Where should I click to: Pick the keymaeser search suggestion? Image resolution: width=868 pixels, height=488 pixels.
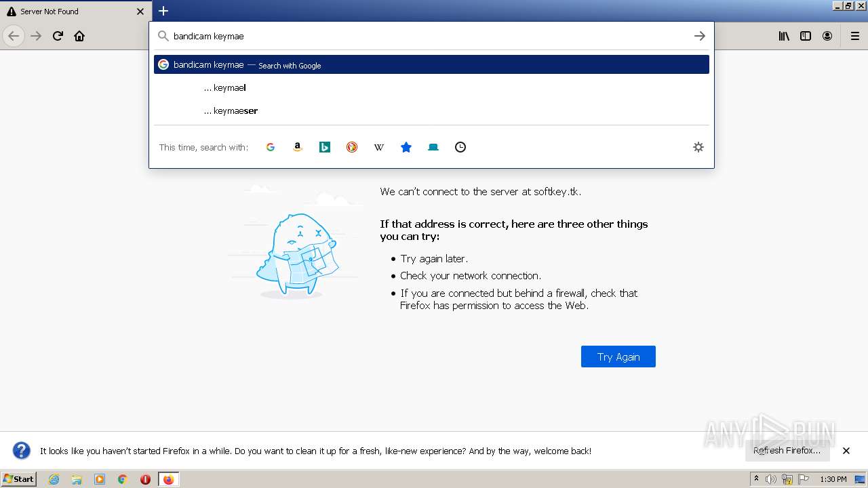tap(431, 110)
